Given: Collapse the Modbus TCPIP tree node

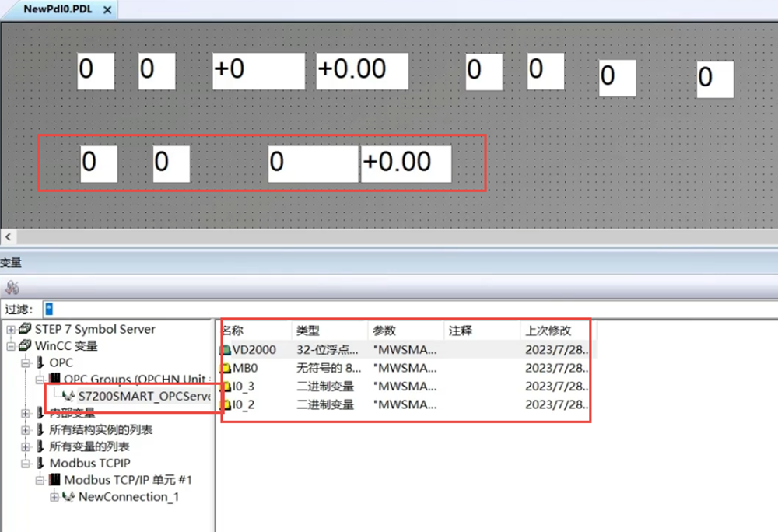Looking at the screenshot, I should (26, 464).
